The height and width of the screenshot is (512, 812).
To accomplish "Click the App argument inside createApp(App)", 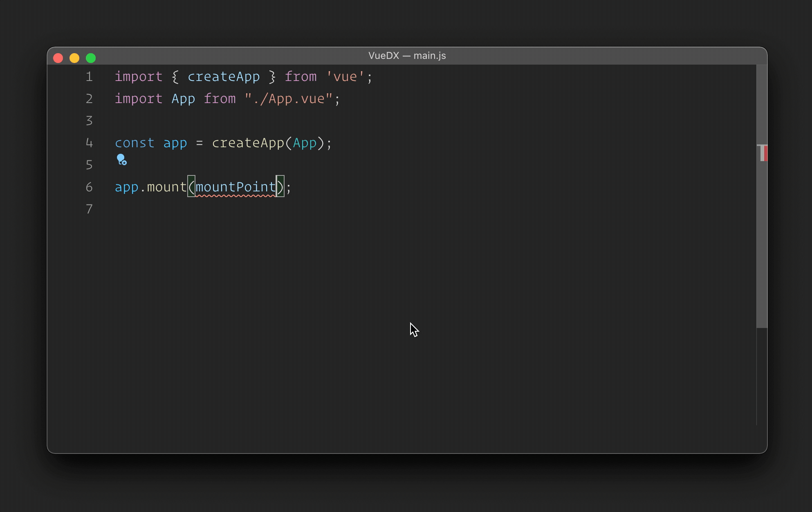I will (x=305, y=143).
